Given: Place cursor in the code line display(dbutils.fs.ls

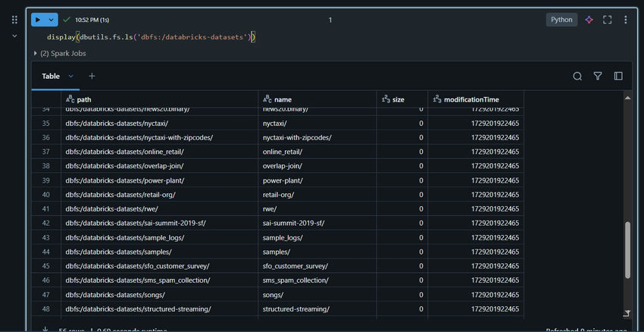Looking at the screenshot, I should click(x=151, y=37).
